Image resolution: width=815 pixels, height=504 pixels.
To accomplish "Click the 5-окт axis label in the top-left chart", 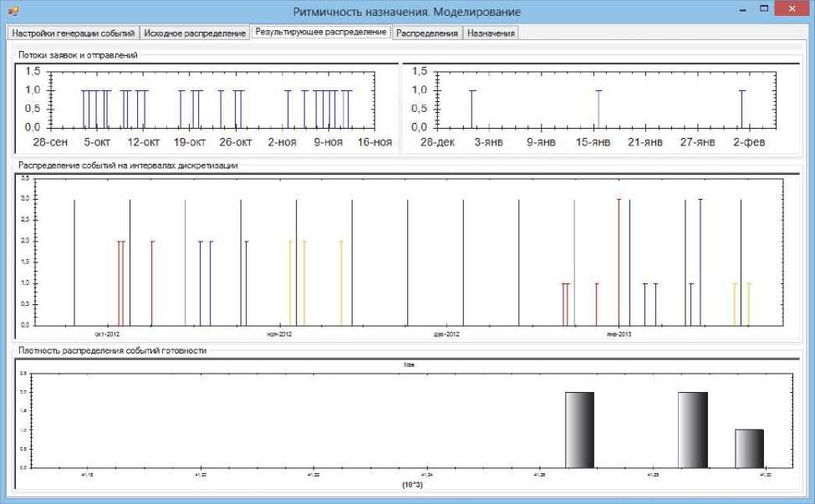I will click(97, 142).
